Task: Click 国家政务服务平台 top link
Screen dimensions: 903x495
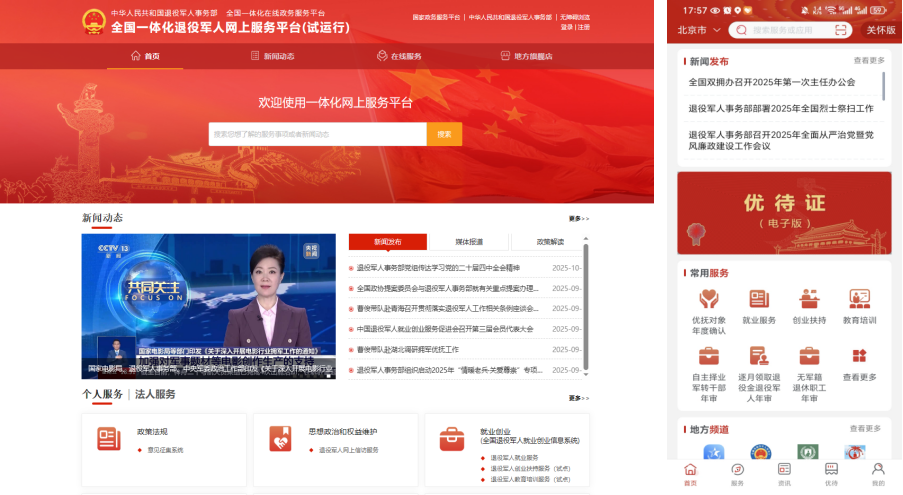Action: point(436,17)
